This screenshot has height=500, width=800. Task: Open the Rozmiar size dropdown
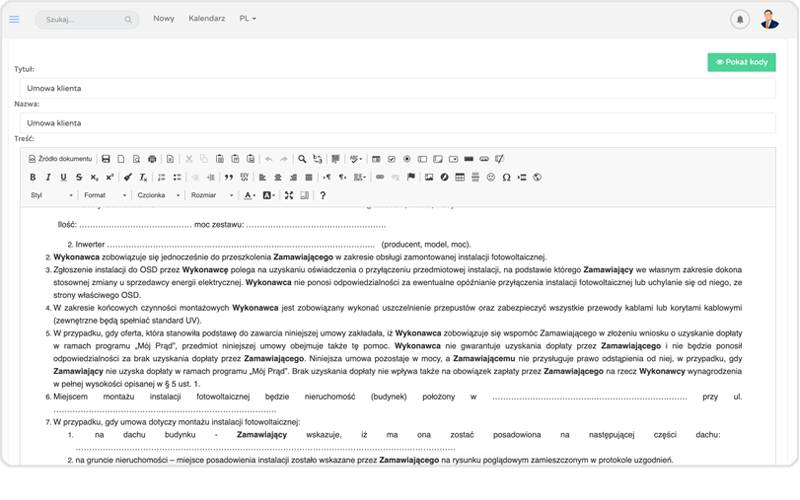pyautogui.click(x=211, y=195)
